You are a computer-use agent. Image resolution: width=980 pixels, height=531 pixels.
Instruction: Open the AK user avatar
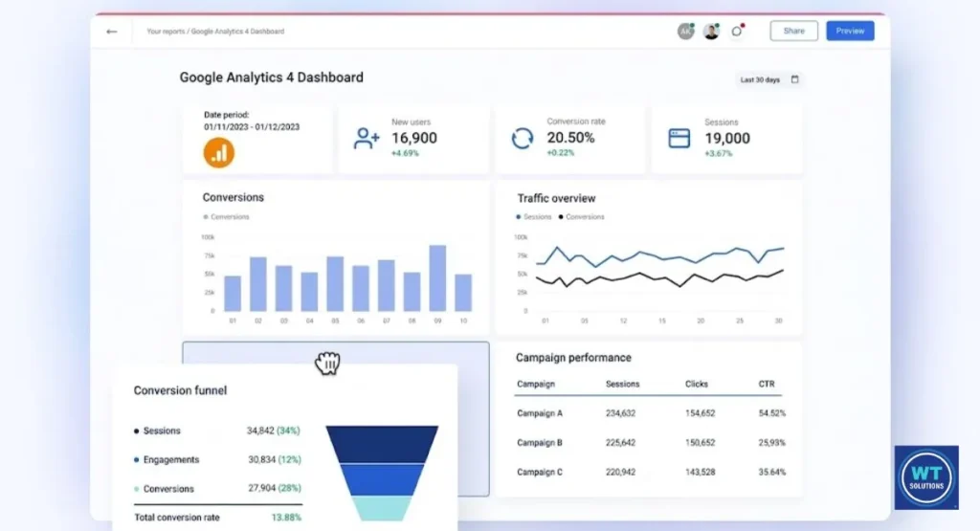(685, 32)
